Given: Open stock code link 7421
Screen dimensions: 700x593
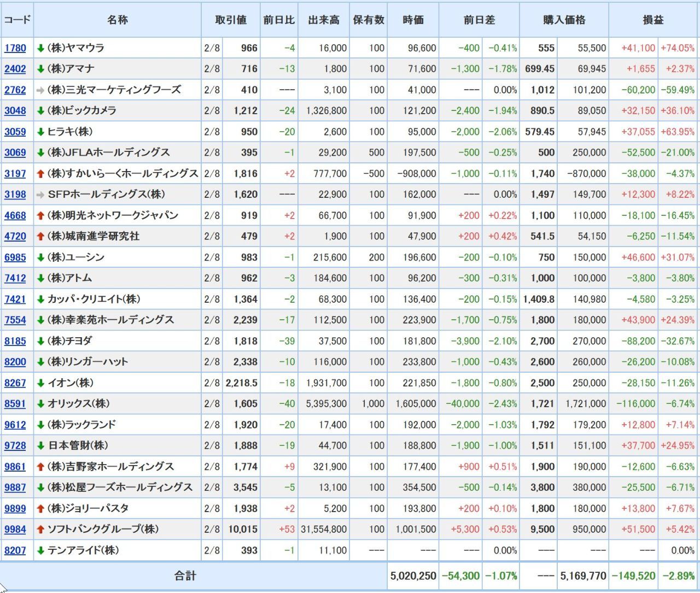Looking at the screenshot, I should [15, 300].
